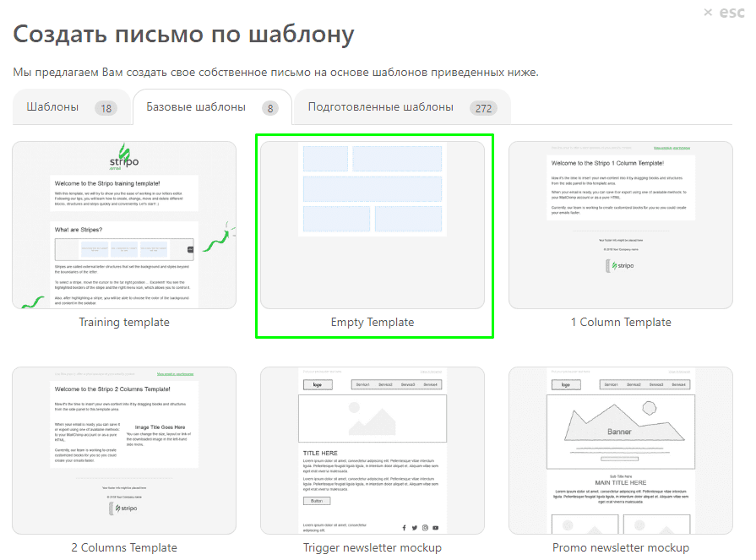Viewport: 756px width, 560px height.
Task: Click the Stripo logo in Training template preview
Action: [124, 156]
